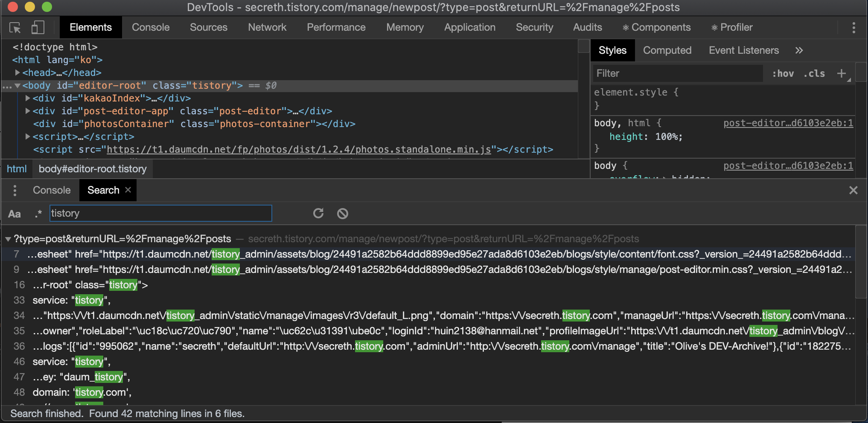Click the clear search results icon
Viewport: 868px width, 423px height.
(343, 213)
